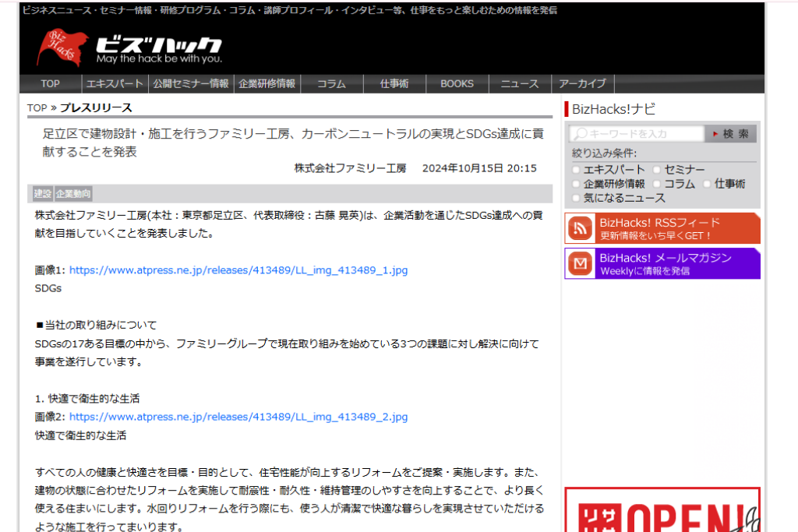Click the BizHacks!ナビ sidebar heading

[613, 109]
